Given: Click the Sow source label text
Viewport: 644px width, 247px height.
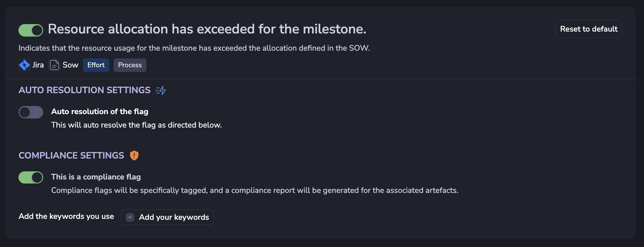Looking at the screenshot, I should pos(70,65).
